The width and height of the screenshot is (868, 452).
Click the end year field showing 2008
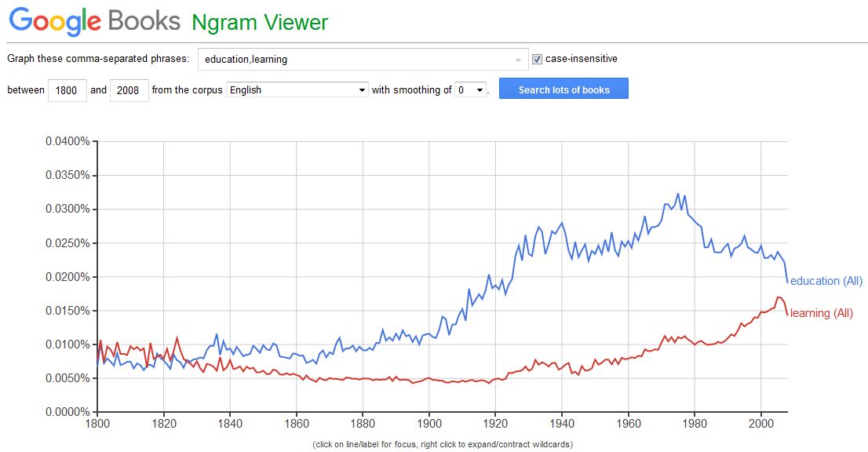(x=130, y=90)
